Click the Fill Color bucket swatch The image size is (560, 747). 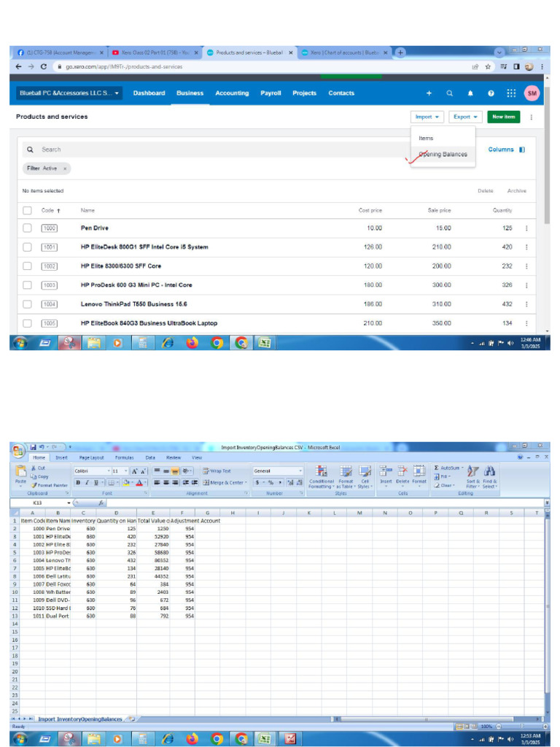126,483
